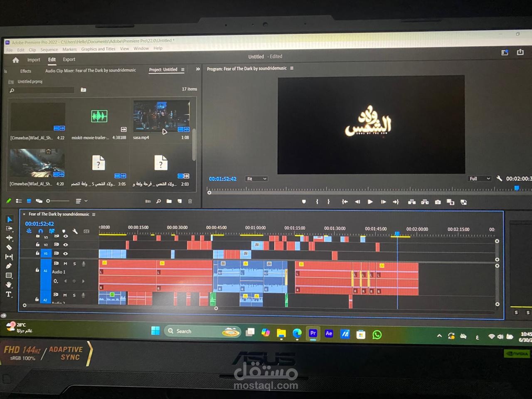Screen dimensions: 532x399
Task: Step forward one frame
Action: pos(383,202)
